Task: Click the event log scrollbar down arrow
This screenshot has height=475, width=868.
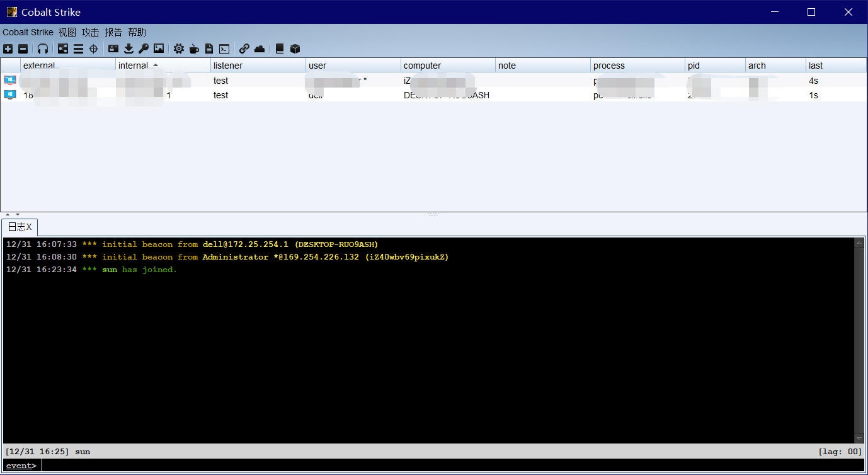Action: click(x=859, y=438)
